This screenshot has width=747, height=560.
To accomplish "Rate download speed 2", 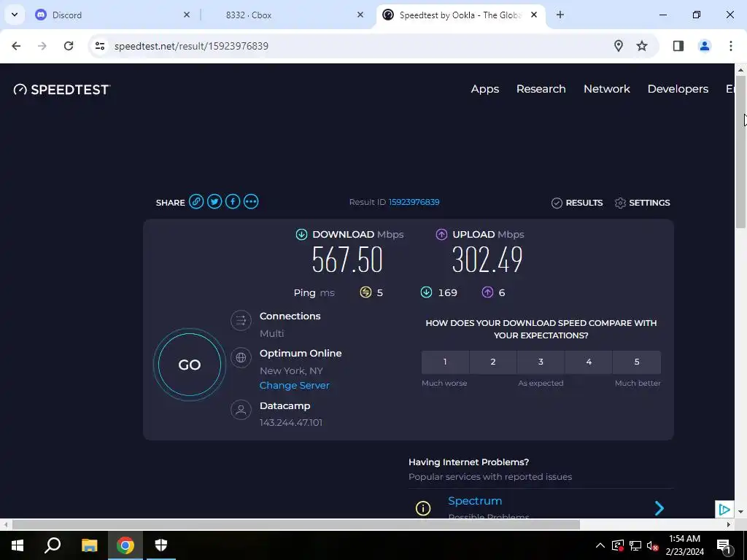I will click(x=493, y=362).
